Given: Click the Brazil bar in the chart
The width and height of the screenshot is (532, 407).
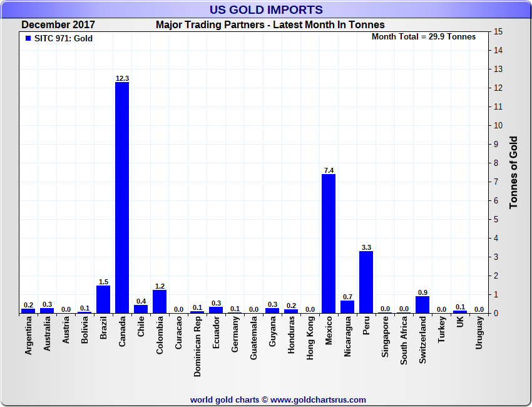Looking at the screenshot, I should (103, 299).
